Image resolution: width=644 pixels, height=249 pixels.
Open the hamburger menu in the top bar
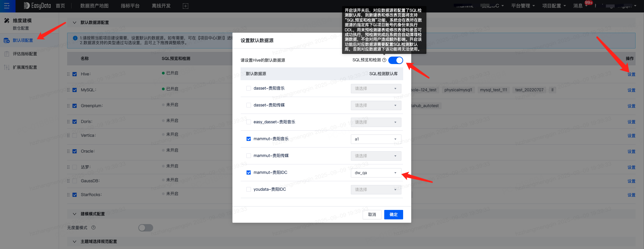[7, 6]
